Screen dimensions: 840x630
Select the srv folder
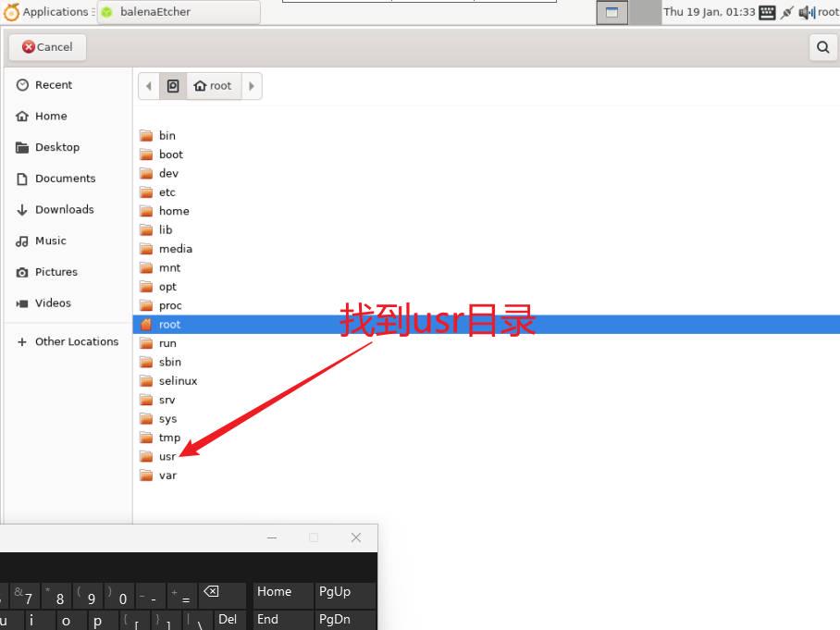click(486, 400)
